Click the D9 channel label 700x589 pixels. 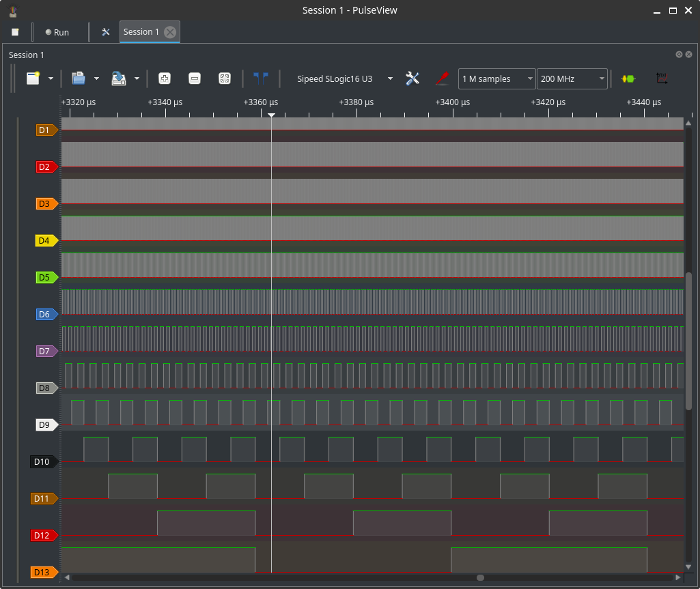[x=44, y=425]
